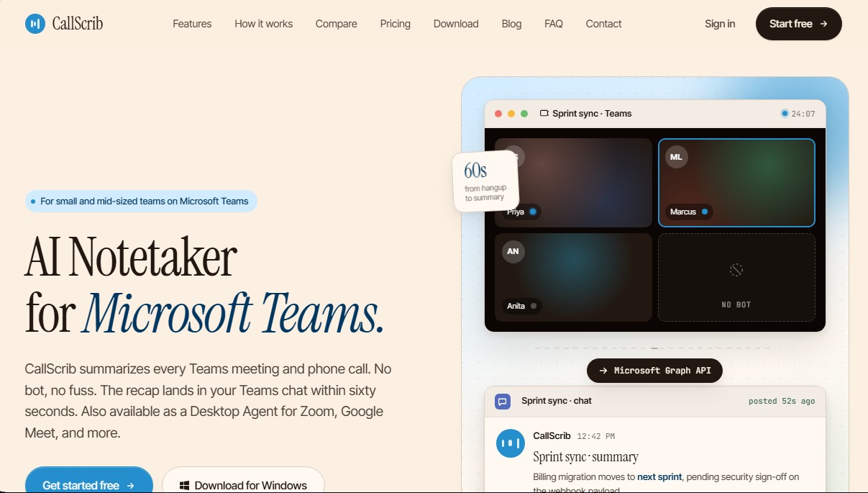Viewport: 868px width, 493px height.
Task: Click the chat bubble icon by Sprint sync · chat
Action: tap(503, 402)
